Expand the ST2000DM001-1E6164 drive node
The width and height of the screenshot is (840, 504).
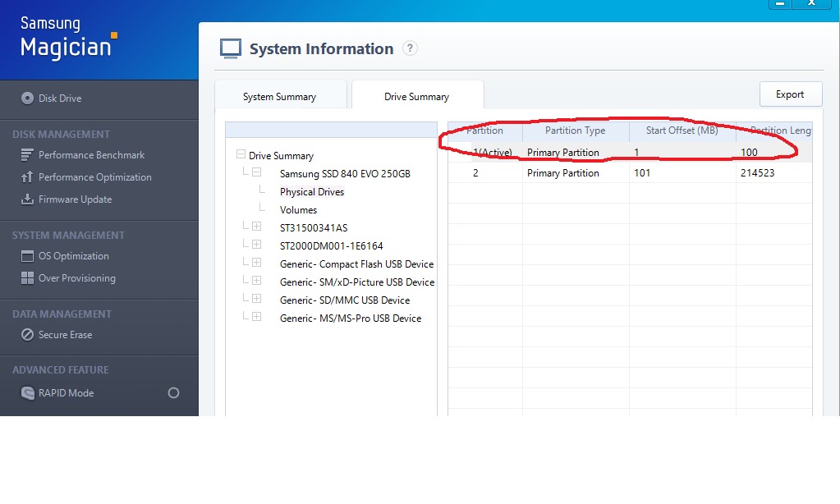[x=257, y=245]
